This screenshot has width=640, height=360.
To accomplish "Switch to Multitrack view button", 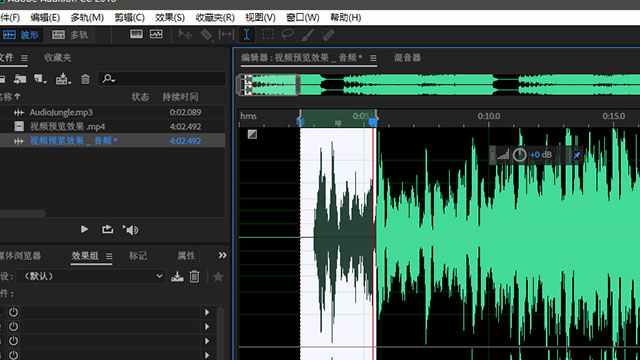I will pyautogui.click(x=70, y=35).
